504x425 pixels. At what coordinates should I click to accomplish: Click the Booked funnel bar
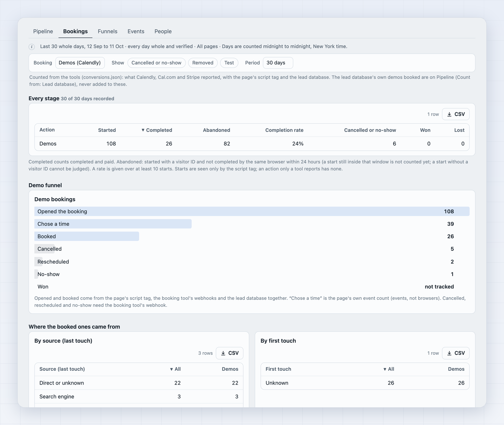click(x=87, y=236)
